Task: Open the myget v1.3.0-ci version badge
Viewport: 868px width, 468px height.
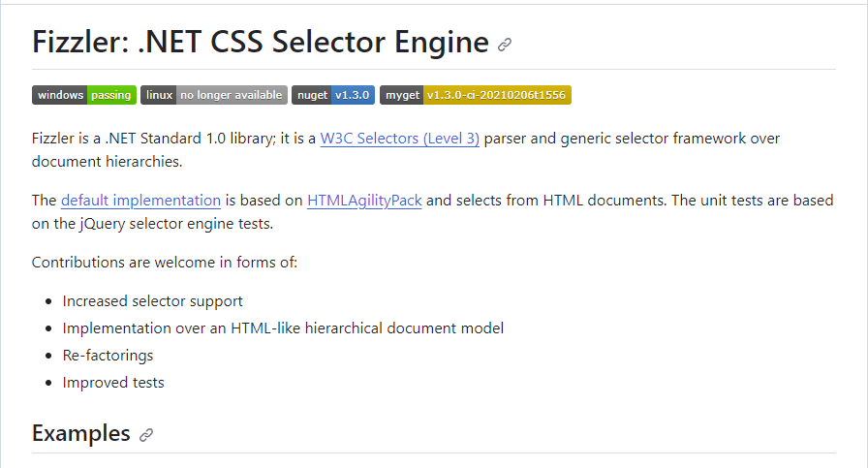Action: tap(476, 95)
